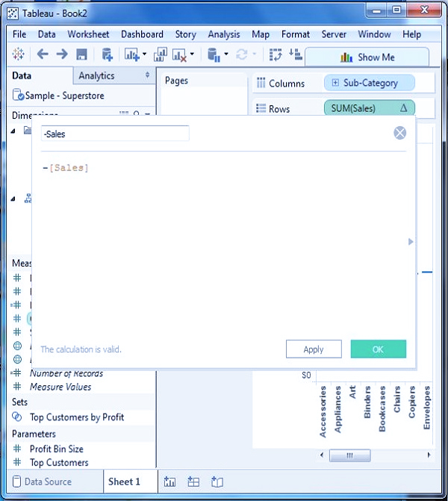
Task: Expand the Sub-Category pill plus sign
Action: tap(335, 83)
